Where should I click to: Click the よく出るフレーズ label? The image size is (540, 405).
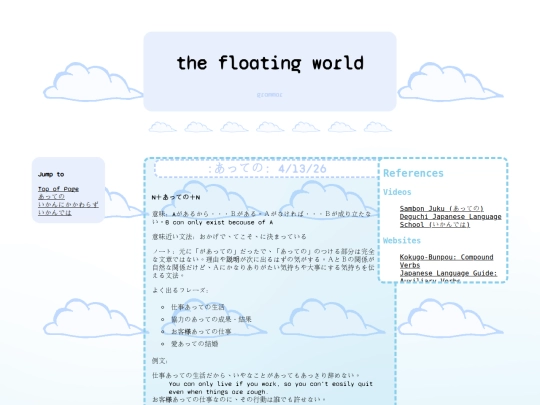[180, 290]
